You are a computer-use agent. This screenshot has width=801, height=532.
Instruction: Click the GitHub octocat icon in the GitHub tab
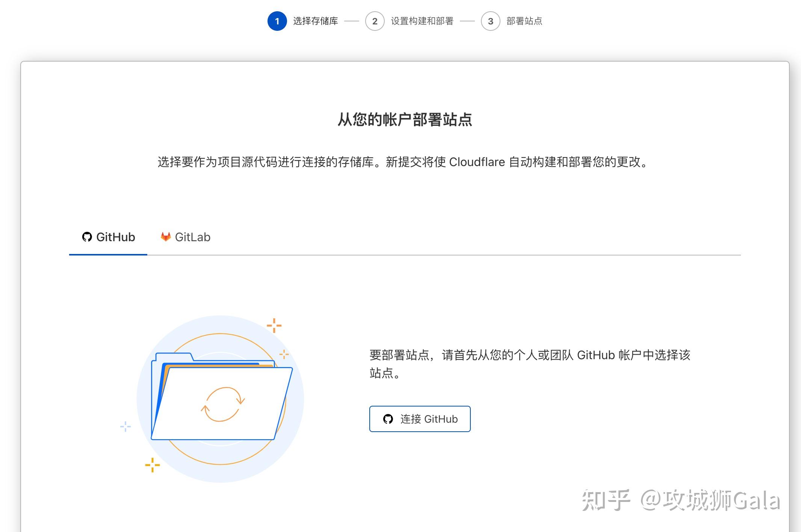[87, 237]
